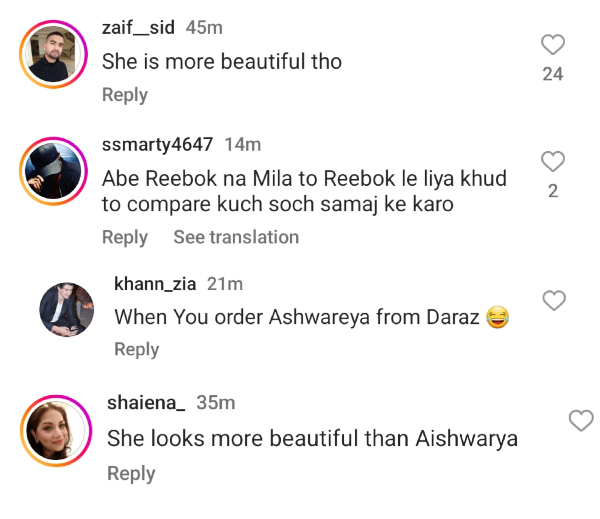This screenshot has width=600, height=519.
Task: Click See translation under ssmarty4647's comment
Action: click(236, 237)
